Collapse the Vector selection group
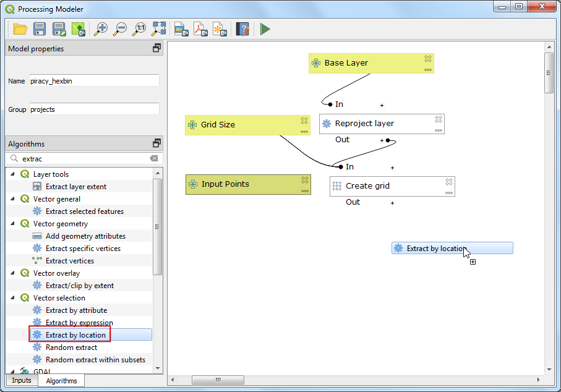The image size is (561, 392). click(13, 298)
